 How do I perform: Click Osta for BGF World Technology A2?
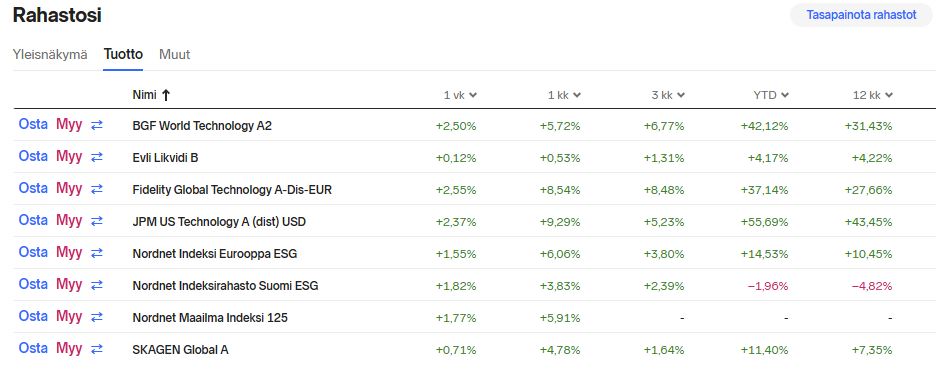(33, 125)
